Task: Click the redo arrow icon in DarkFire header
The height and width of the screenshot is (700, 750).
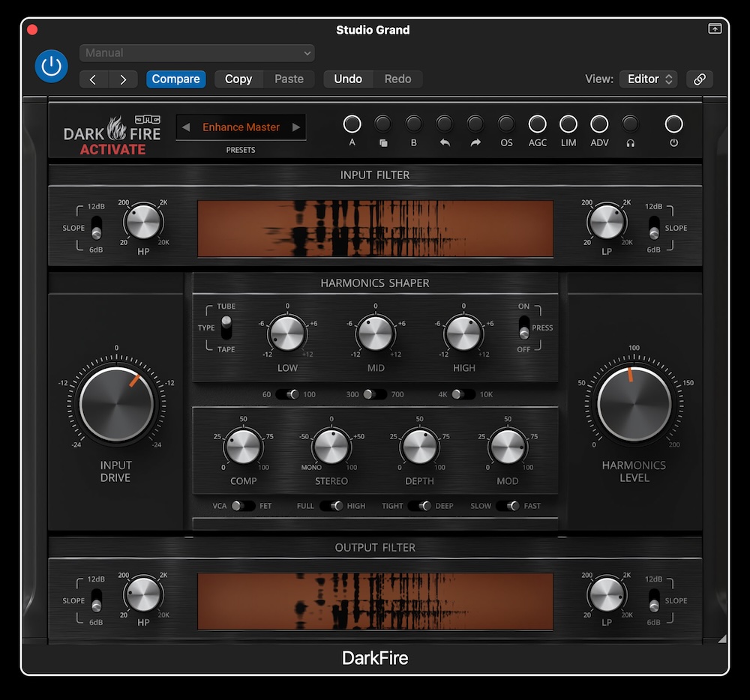Action: coord(475,125)
